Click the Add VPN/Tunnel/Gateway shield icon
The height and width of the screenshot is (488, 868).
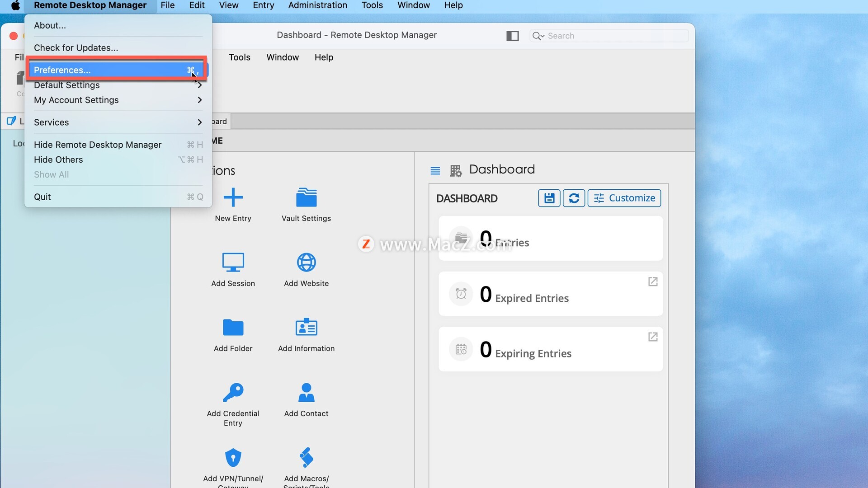point(233,457)
